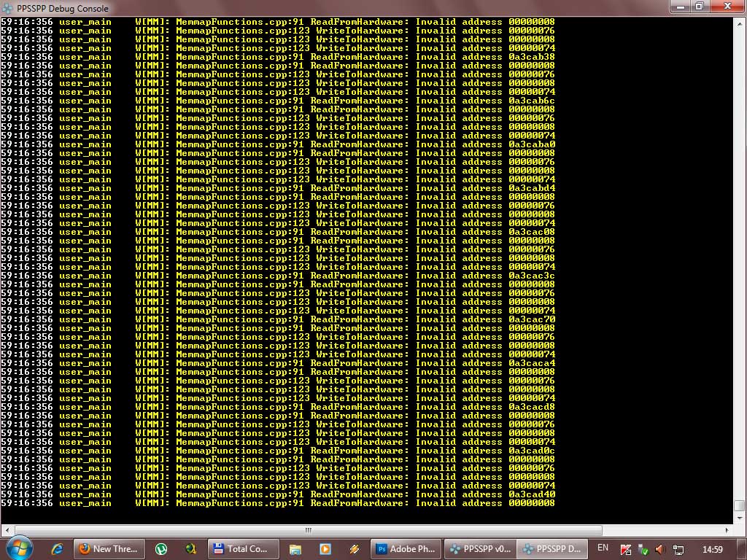
Task: Click the network connection tray icon
Action: click(678, 549)
